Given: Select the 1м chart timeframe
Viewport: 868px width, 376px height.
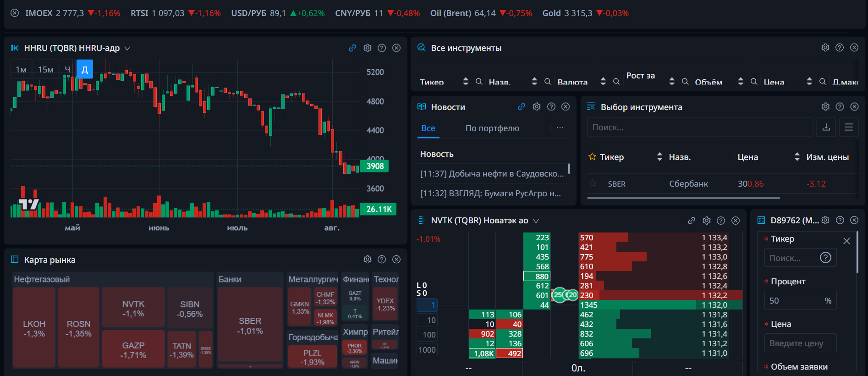Looking at the screenshot, I should click(x=21, y=69).
